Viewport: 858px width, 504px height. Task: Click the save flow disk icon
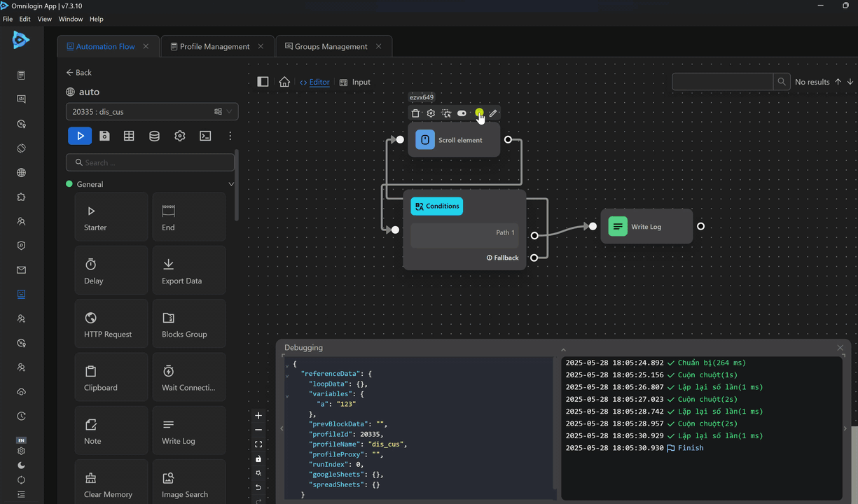point(104,136)
